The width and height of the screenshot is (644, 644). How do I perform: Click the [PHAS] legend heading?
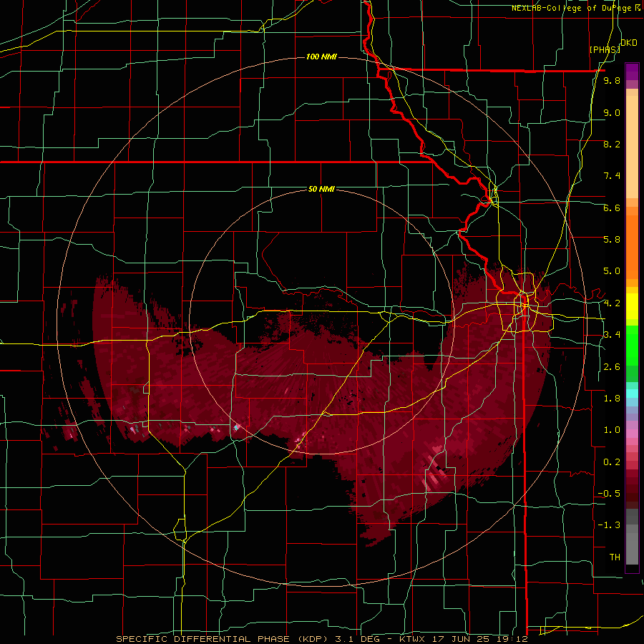pos(605,49)
